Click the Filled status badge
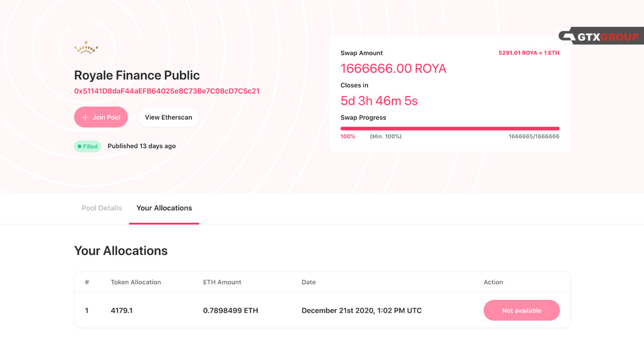Image resolution: width=644 pixels, height=337 pixels. coord(87,146)
